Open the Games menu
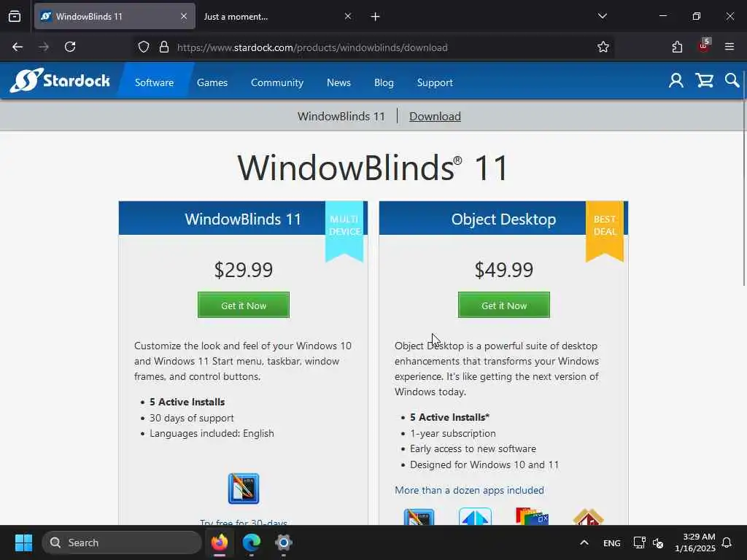 click(x=212, y=82)
